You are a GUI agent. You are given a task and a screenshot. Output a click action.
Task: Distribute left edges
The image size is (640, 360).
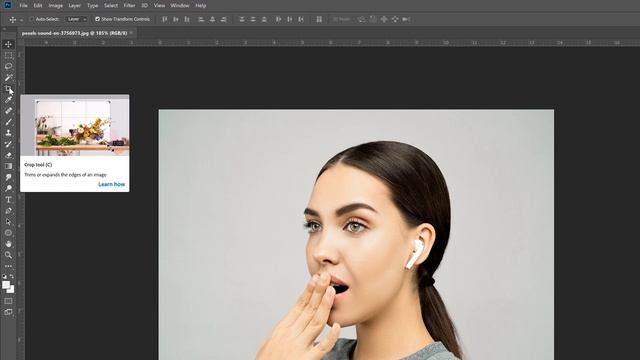(x=278, y=19)
